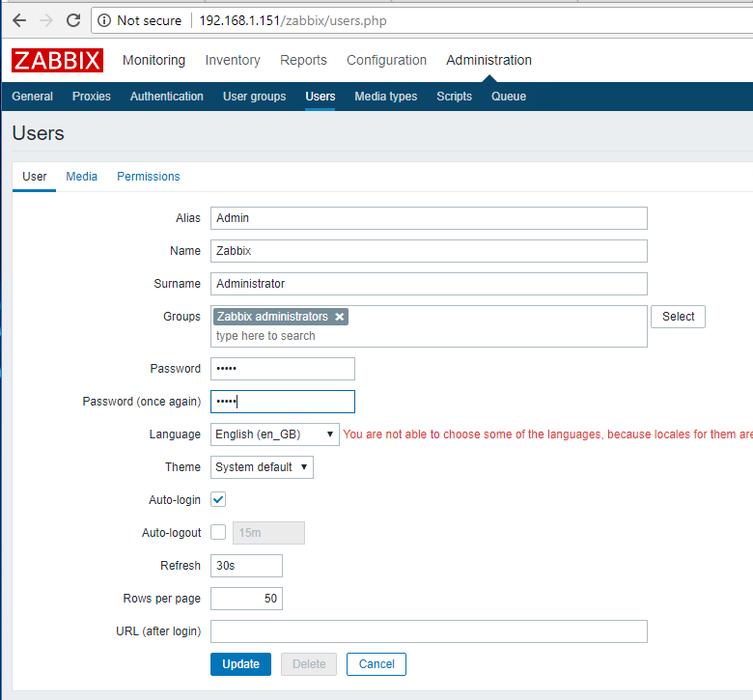Switch to the Media tab
This screenshot has height=700, width=753.
82,177
